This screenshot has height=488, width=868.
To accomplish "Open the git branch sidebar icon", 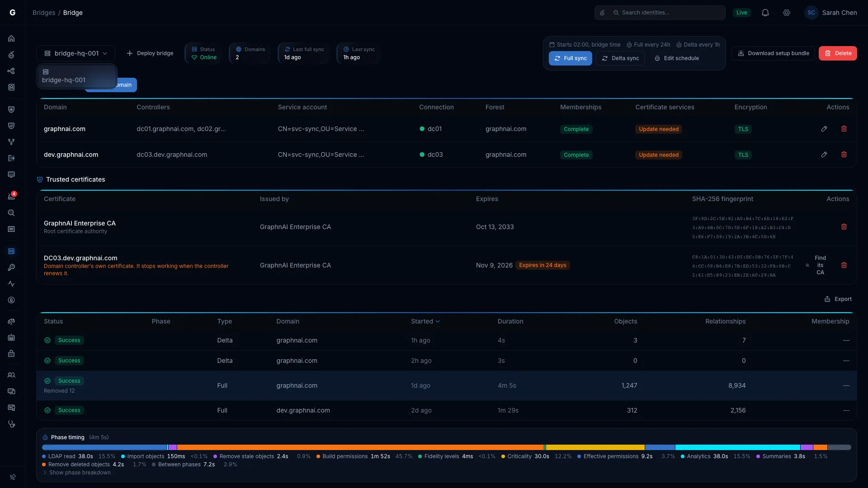I will coord(12,142).
